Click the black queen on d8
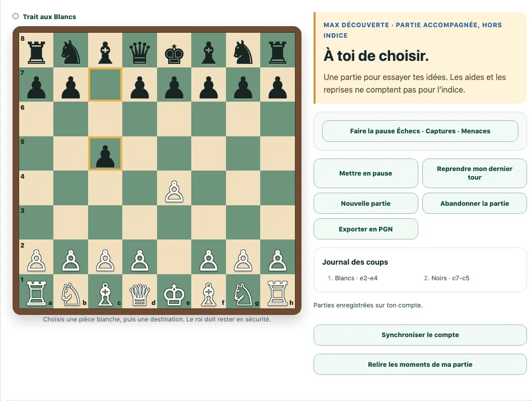532x401 pixels. pyautogui.click(x=140, y=50)
